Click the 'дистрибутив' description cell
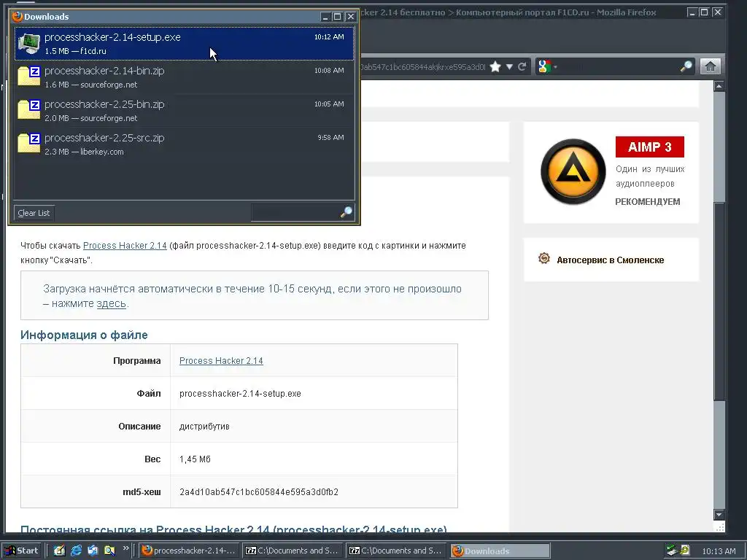 click(x=204, y=426)
